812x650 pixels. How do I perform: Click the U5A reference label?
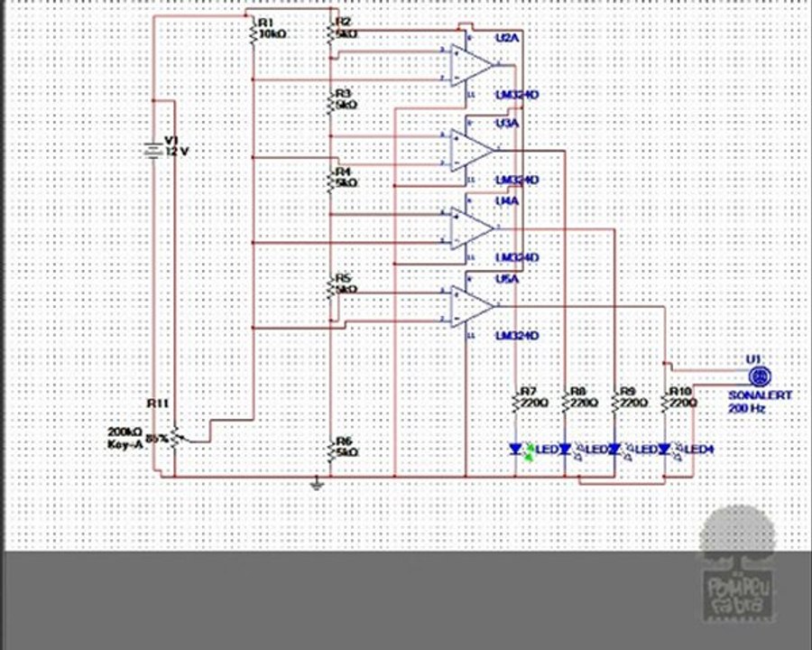point(507,279)
